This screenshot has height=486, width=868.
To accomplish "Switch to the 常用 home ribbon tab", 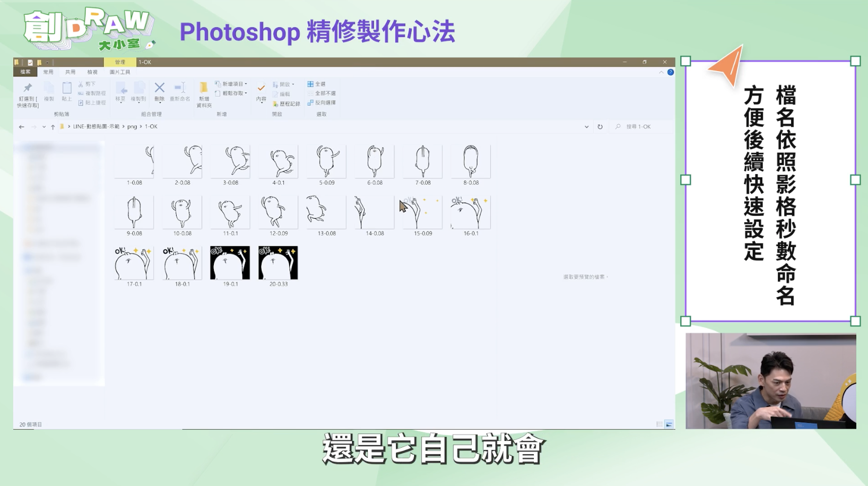I will click(48, 72).
